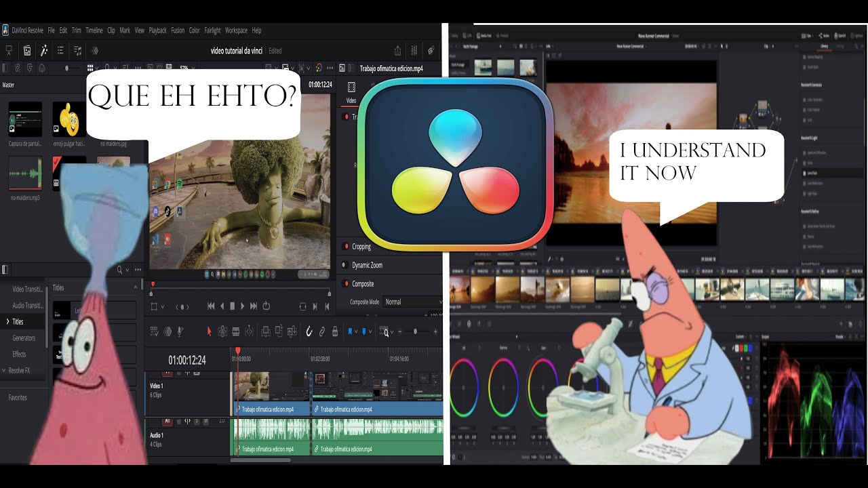Select Generators in effects list
The width and height of the screenshot is (868, 488).
pyautogui.click(x=24, y=338)
